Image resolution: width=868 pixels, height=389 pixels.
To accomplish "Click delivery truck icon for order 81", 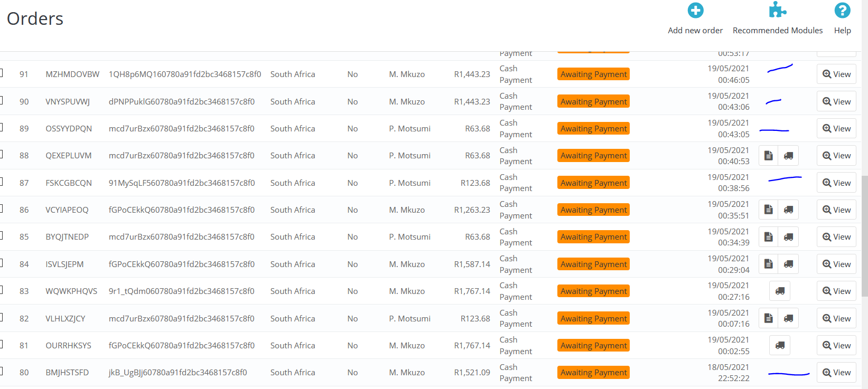I will [x=780, y=345].
